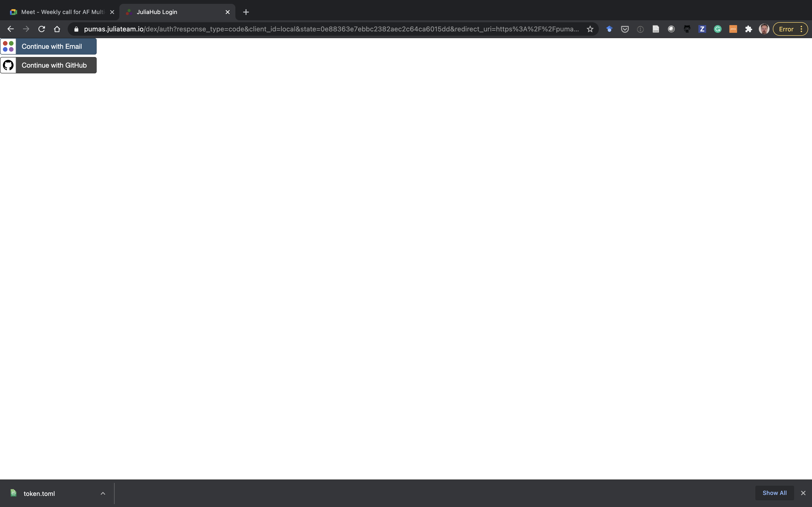Show All downloads in the download bar
The width and height of the screenshot is (812, 507).
(774, 493)
